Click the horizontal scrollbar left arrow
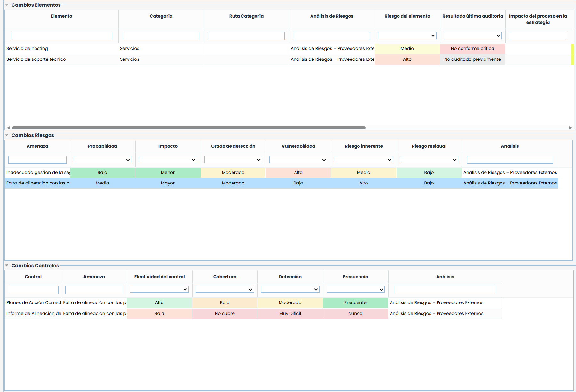The height and width of the screenshot is (392, 576). coord(8,128)
